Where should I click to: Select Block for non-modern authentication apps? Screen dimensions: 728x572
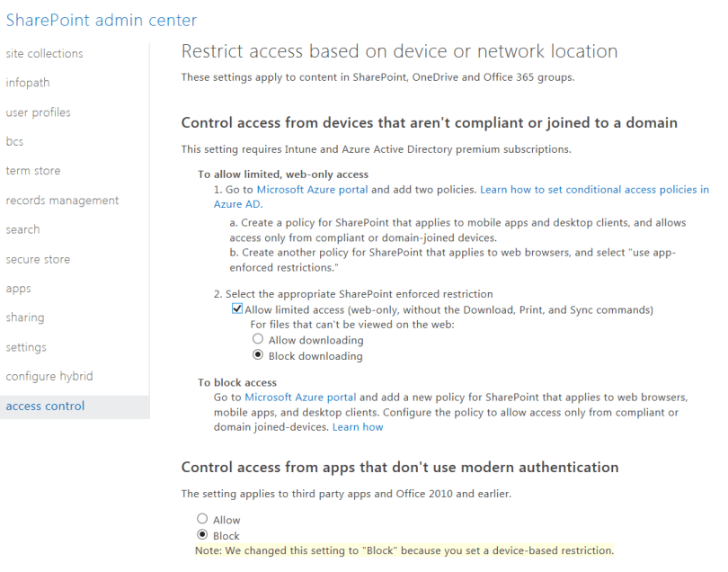(x=202, y=536)
